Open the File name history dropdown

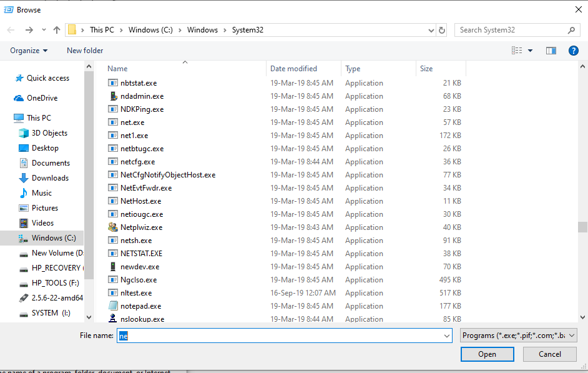click(x=447, y=336)
